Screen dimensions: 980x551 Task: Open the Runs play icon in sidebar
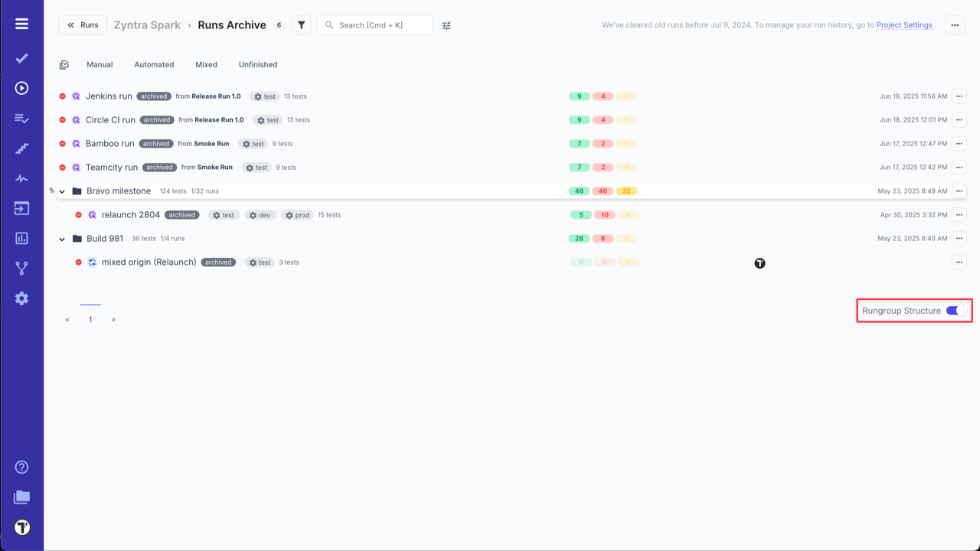click(21, 88)
